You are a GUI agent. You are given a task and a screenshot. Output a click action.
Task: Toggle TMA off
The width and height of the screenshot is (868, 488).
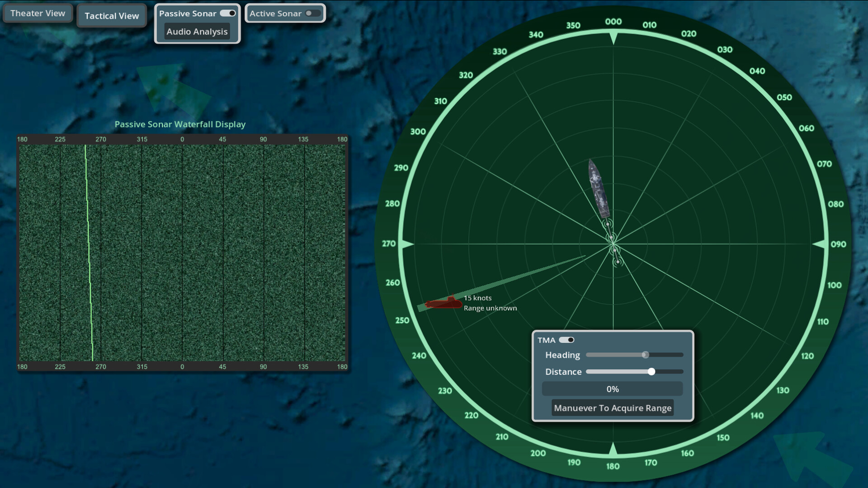tap(568, 340)
